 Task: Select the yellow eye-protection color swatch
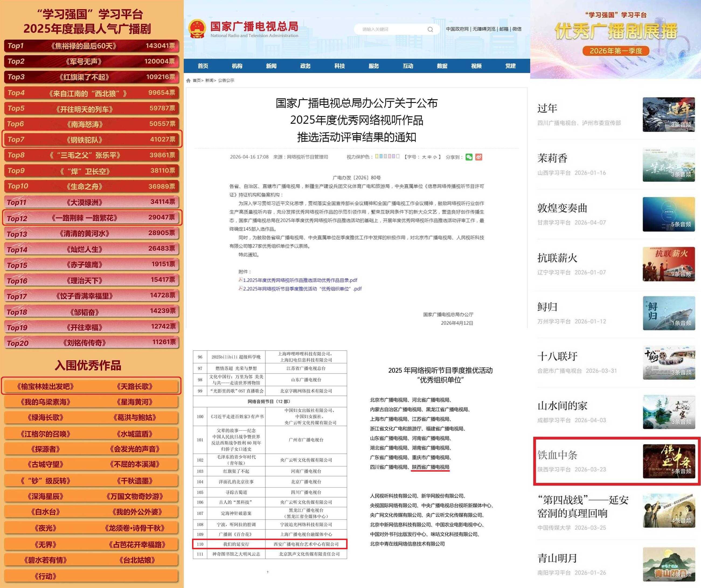point(377,156)
